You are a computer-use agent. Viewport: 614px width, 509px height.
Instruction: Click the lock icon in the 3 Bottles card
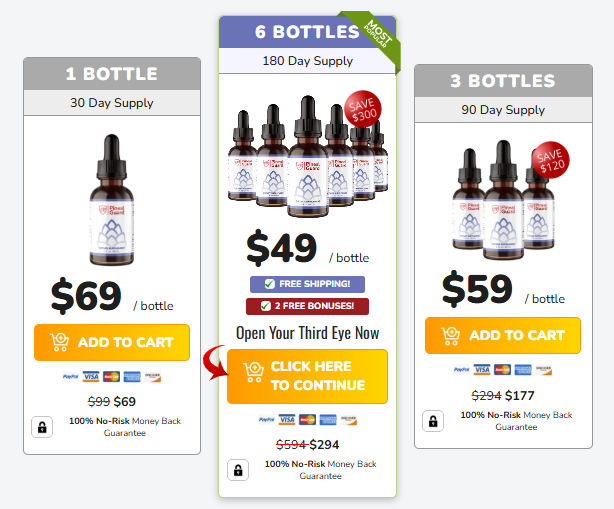[433, 421]
